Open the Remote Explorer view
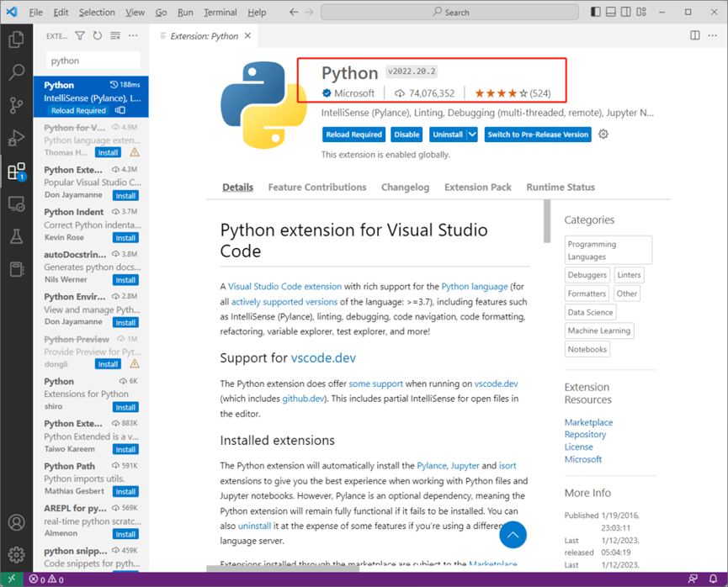 (x=16, y=204)
